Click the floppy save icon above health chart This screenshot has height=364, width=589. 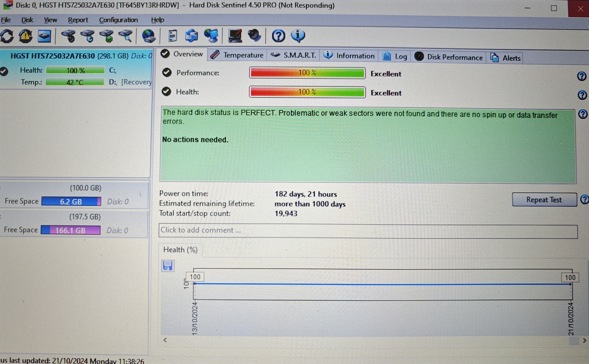168,266
